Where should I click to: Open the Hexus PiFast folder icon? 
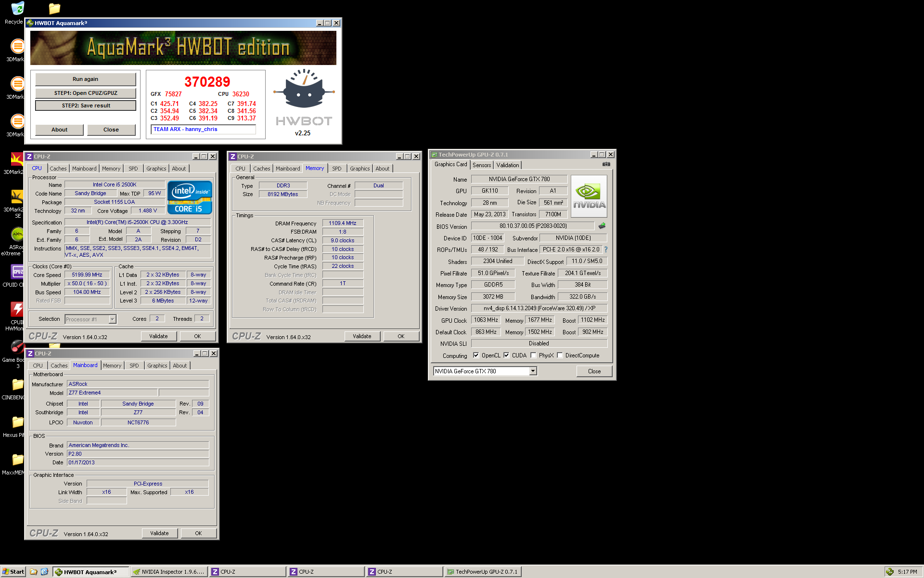click(17, 422)
